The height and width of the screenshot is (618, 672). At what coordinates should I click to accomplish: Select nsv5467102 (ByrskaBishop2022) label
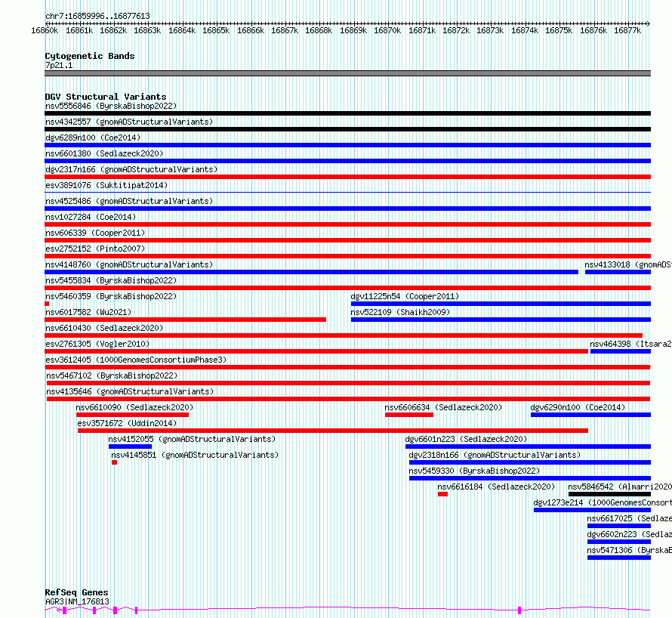click(x=112, y=375)
